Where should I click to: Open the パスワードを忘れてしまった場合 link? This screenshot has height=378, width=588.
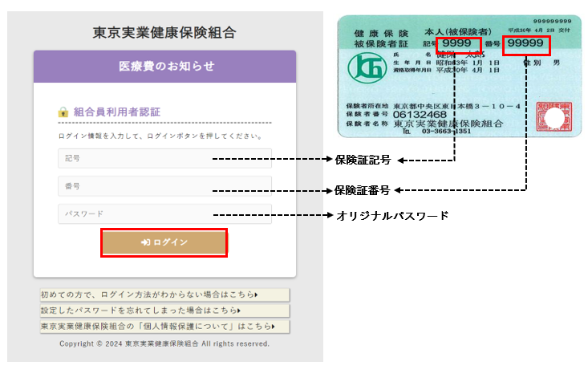coord(164,311)
